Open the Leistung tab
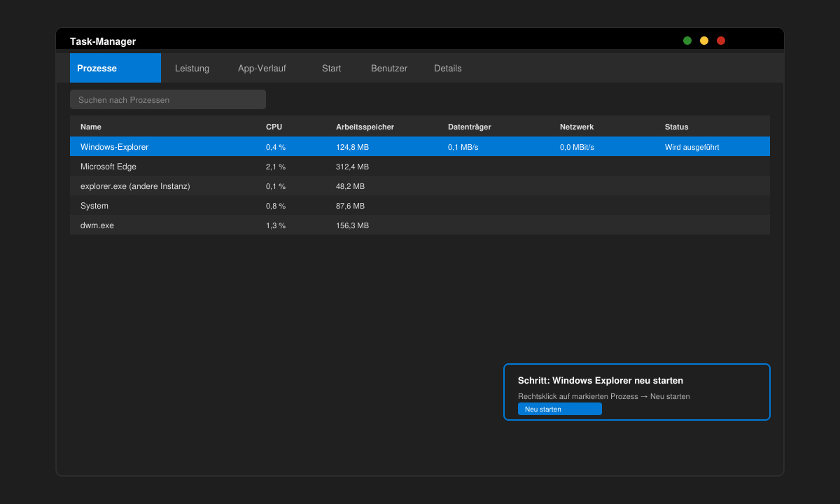 (x=192, y=68)
